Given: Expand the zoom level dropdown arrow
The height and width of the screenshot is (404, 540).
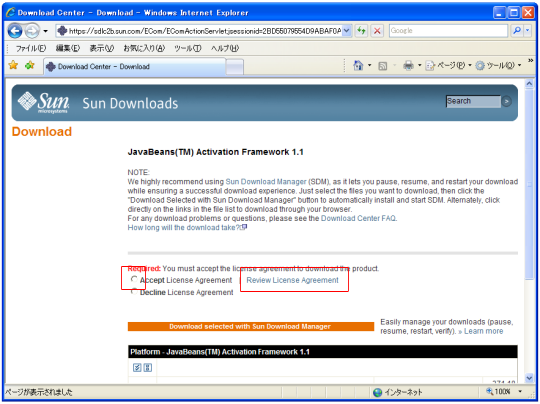Looking at the screenshot, I should pos(520,392).
